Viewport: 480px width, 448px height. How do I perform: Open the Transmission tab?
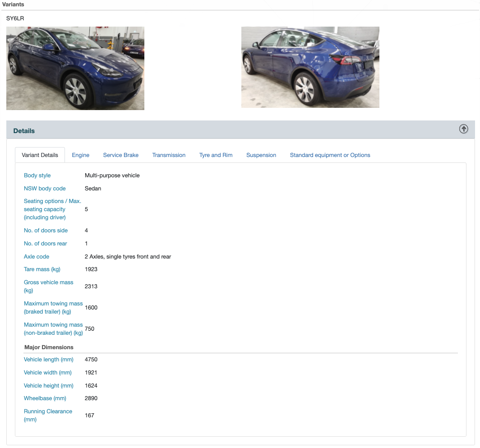pos(169,155)
